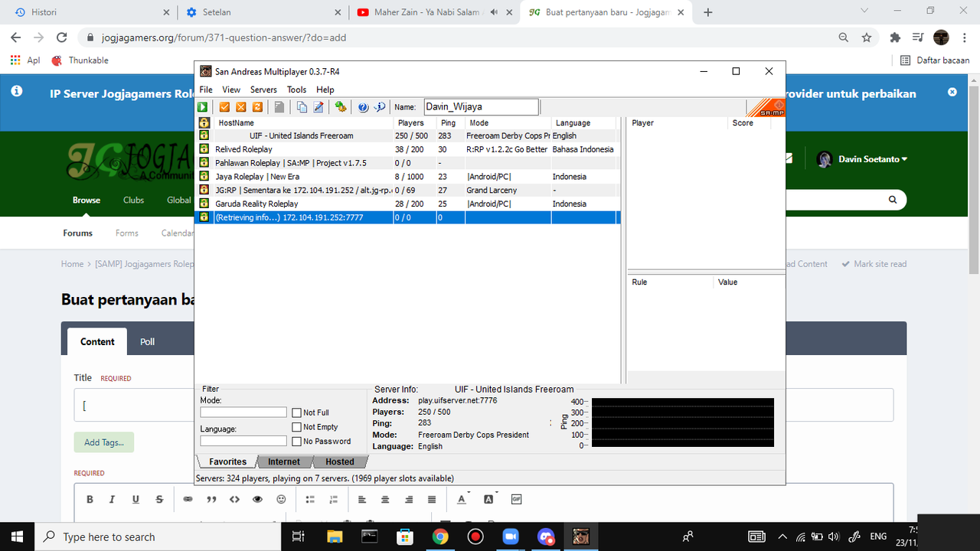Click the Add Tags button
The height and width of the screenshot is (551, 980).
pyautogui.click(x=104, y=442)
